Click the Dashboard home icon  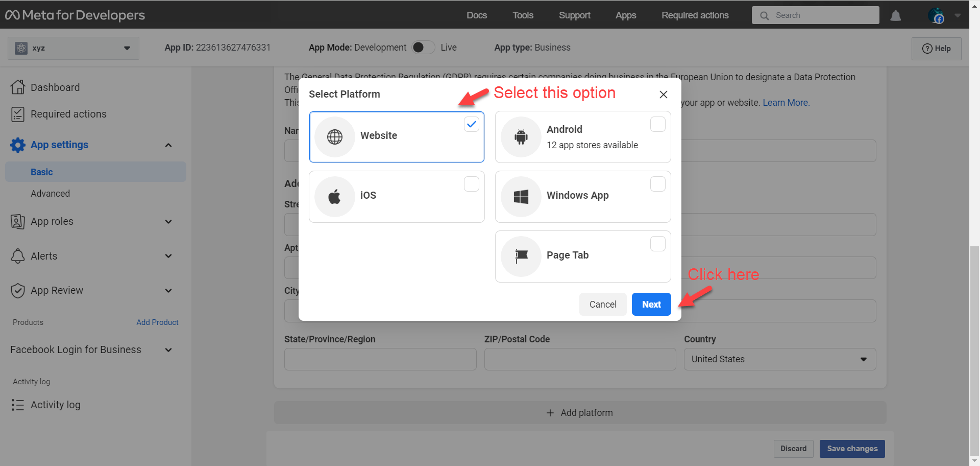tap(18, 87)
